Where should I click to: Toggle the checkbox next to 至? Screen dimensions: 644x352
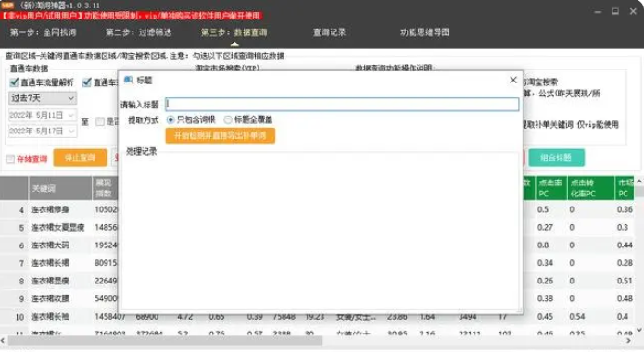100,121
